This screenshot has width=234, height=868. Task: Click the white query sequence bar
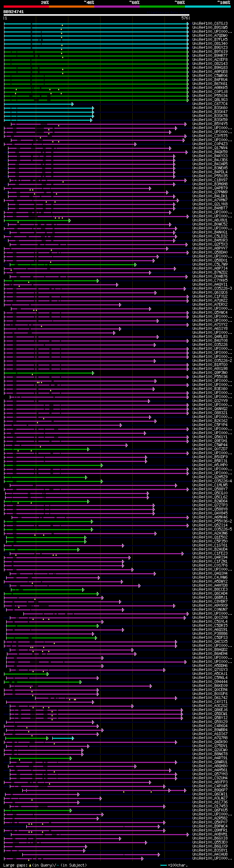96,15
